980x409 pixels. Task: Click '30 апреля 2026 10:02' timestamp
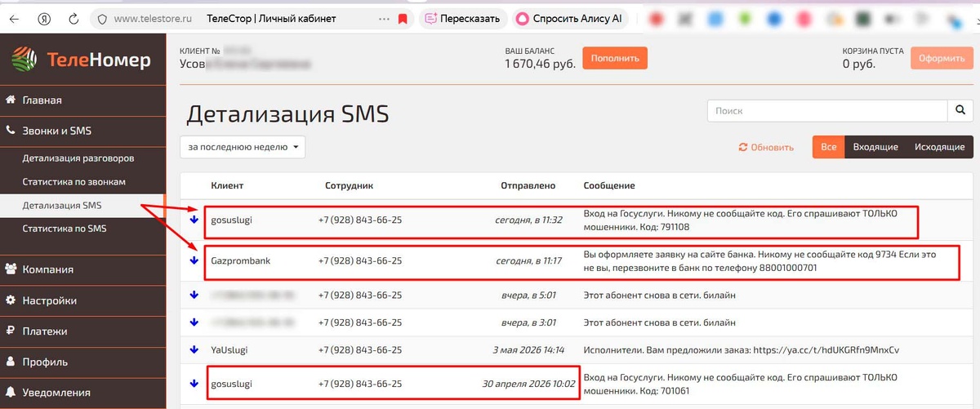(x=528, y=384)
